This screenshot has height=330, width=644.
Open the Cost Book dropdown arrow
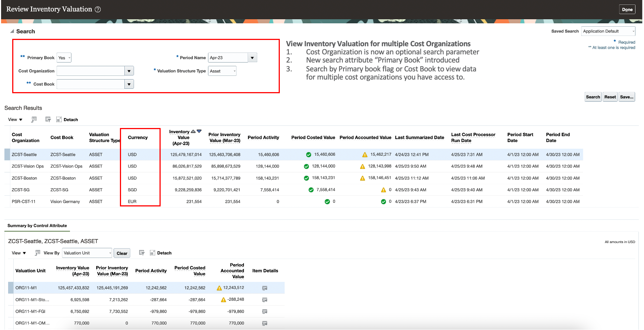click(129, 84)
